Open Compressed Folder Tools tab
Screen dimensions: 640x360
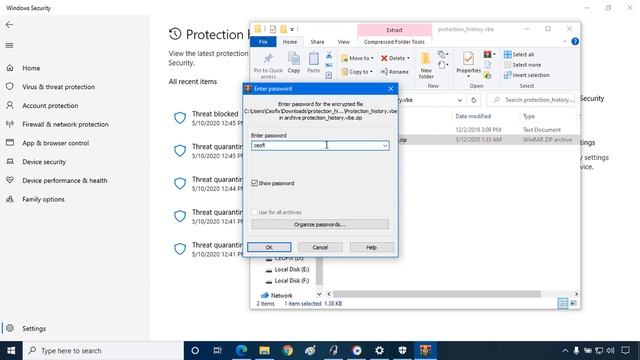pyautogui.click(x=394, y=42)
